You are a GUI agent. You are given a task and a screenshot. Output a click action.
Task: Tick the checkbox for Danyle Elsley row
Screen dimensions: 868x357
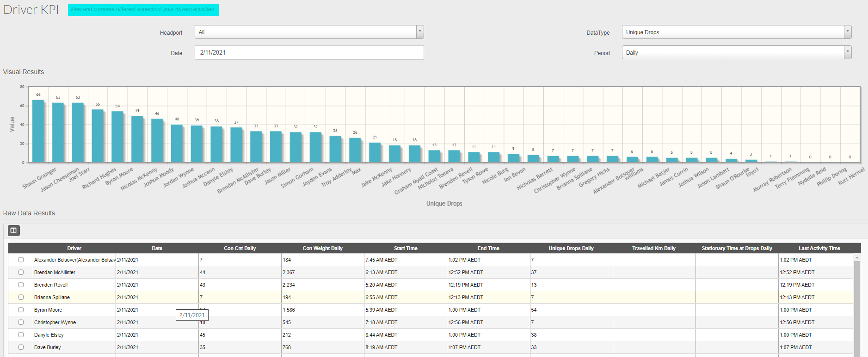pyautogui.click(x=21, y=335)
